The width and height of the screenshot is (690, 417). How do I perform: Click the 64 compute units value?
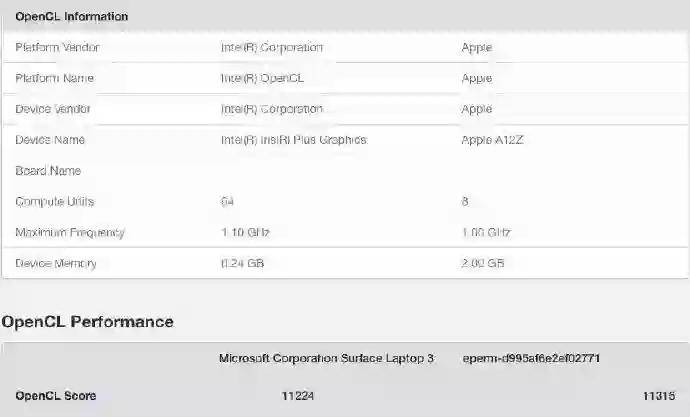[227, 202]
